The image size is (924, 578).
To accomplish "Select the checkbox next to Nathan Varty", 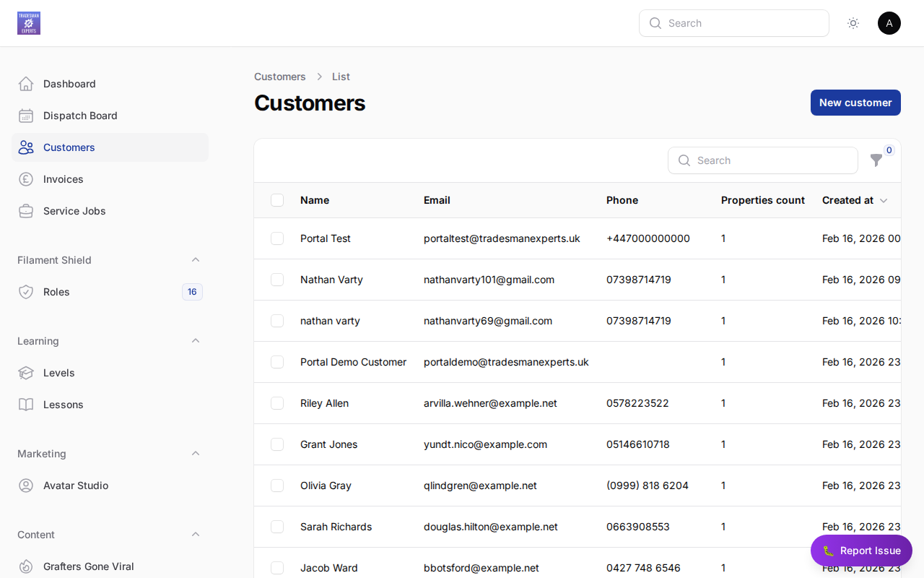I will click(x=277, y=280).
